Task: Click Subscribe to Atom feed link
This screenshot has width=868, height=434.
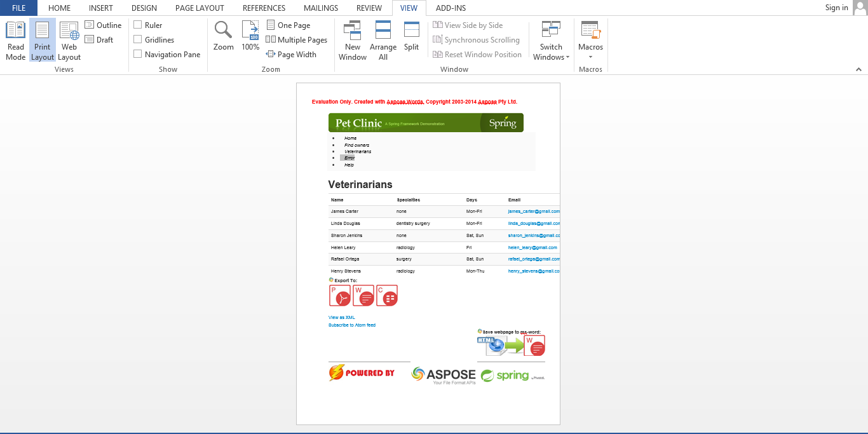Action: pyautogui.click(x=352, y=325)
